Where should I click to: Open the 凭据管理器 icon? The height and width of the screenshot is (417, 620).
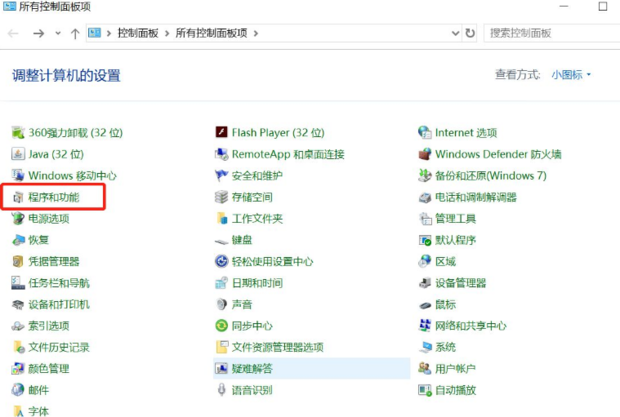pyautogui.click(x=18, y=261)
